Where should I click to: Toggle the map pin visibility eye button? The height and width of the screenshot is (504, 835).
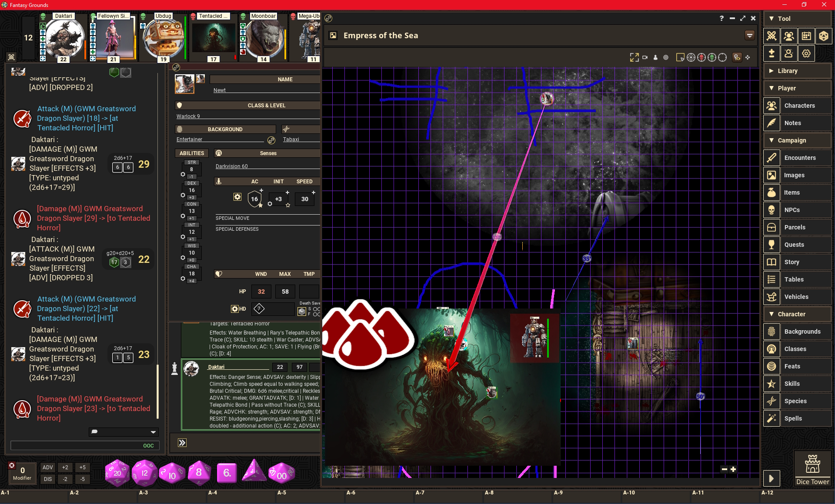[737, 57]
